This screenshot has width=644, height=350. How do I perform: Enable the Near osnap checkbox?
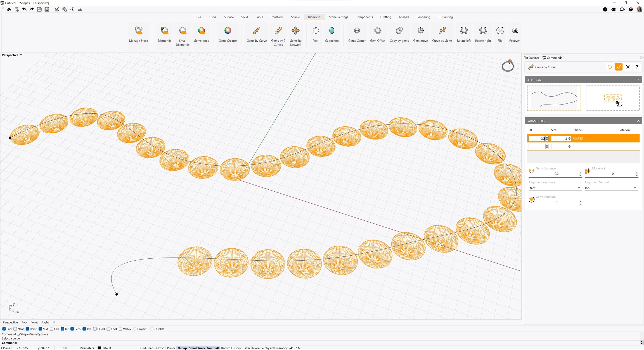pos(15,329)
